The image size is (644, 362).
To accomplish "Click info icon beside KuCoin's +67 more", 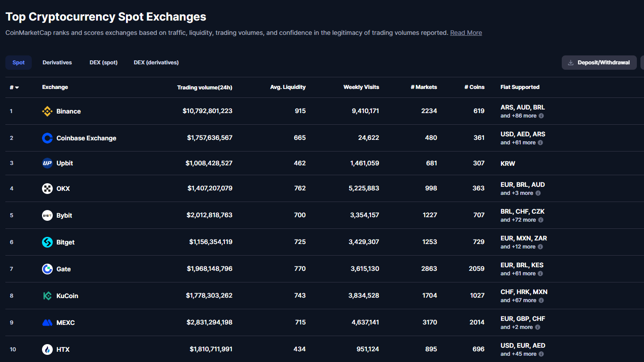I will [541, 300].
